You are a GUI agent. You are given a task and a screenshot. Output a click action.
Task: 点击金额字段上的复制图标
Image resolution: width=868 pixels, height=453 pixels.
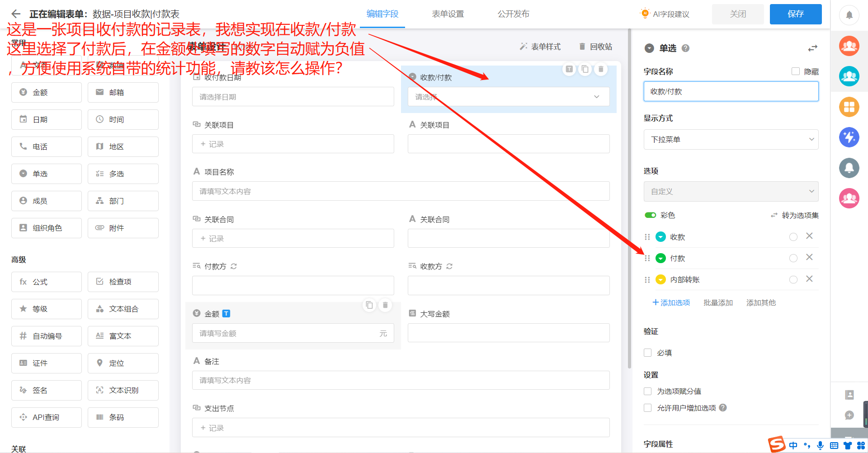click(369, 305)
